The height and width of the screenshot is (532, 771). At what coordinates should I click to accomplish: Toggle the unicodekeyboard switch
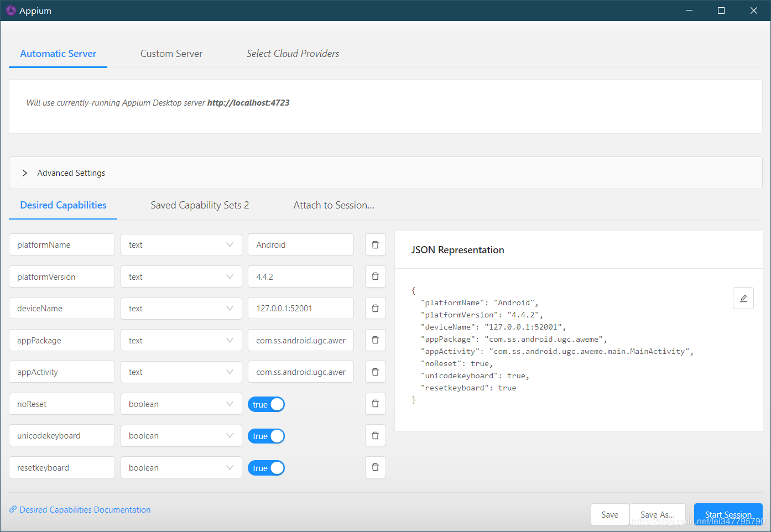pyautogui.click(x=267, y=436)
